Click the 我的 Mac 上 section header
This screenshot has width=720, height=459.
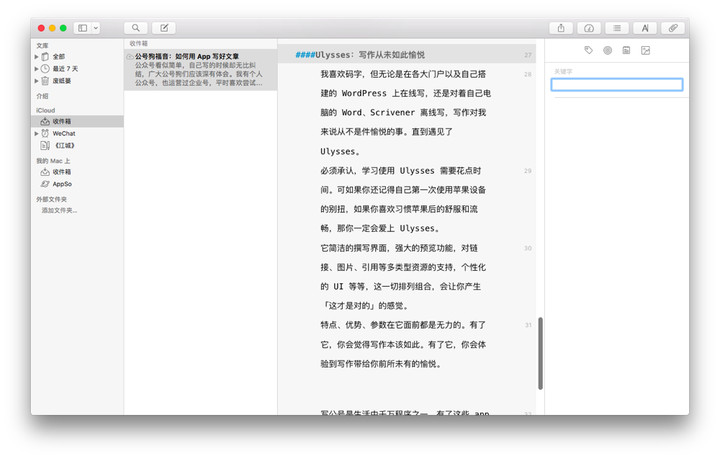pyautogui.click(x=53, y=161)
